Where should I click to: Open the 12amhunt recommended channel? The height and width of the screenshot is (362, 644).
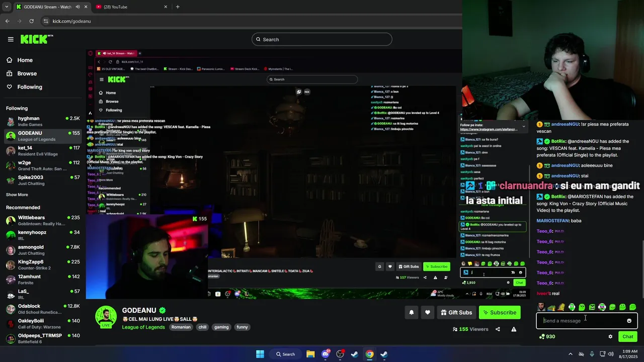tap(43, 280)
